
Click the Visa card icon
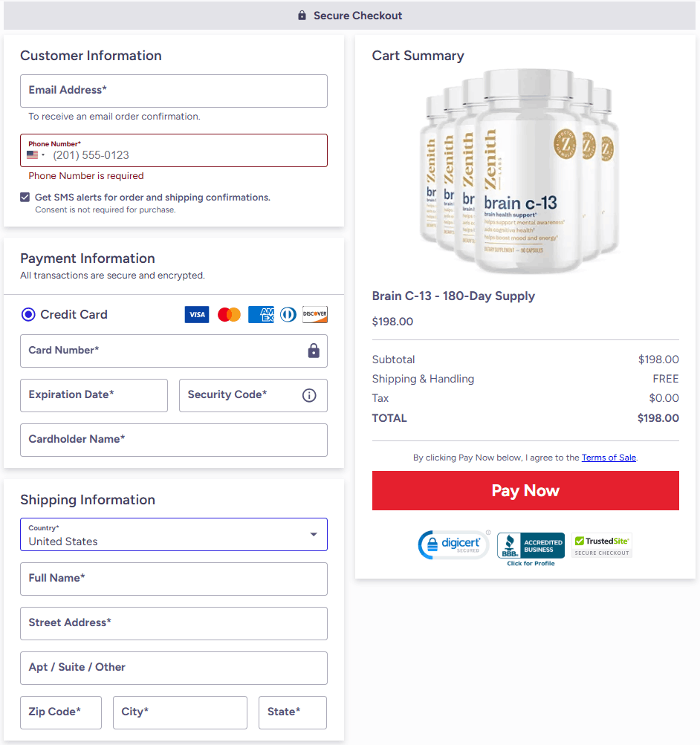click(x=197, y=315)
